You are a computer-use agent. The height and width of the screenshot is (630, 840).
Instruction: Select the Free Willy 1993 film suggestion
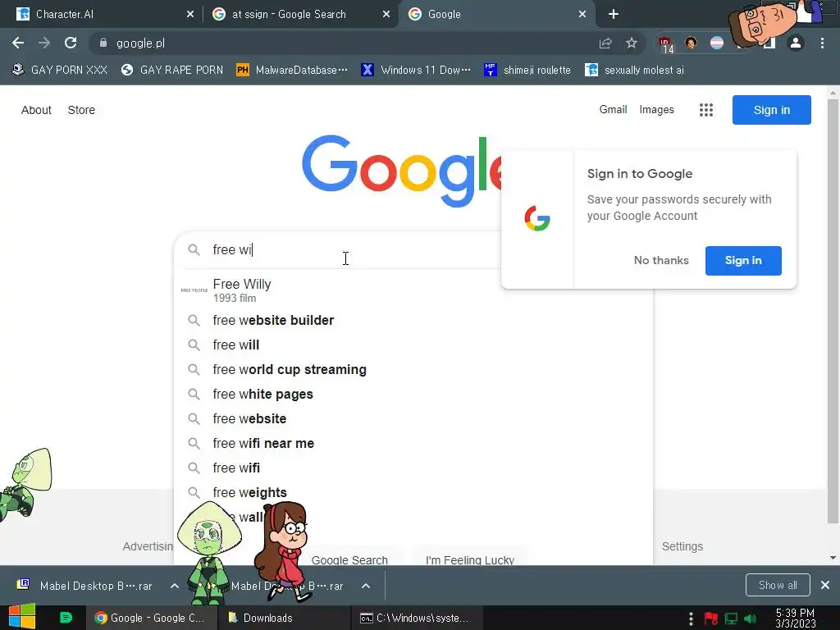413,290
